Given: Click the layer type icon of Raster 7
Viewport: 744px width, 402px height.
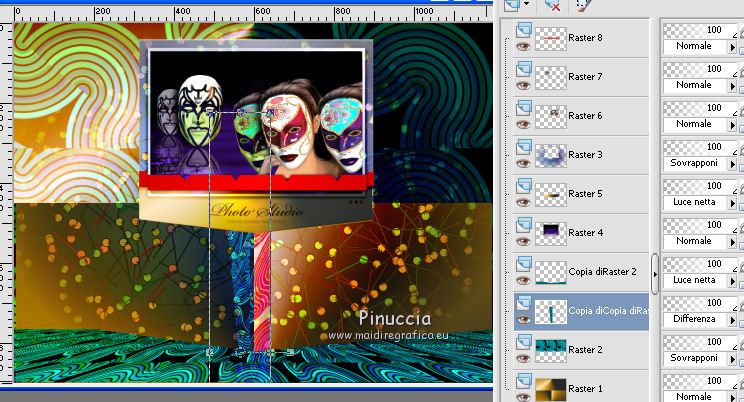Looking at the screenshot, I should 523,68.
